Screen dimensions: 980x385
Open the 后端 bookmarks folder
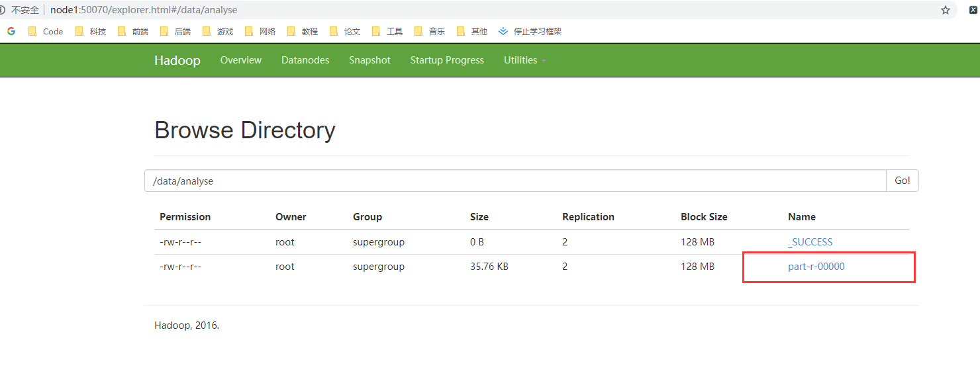tap(175, 31)
